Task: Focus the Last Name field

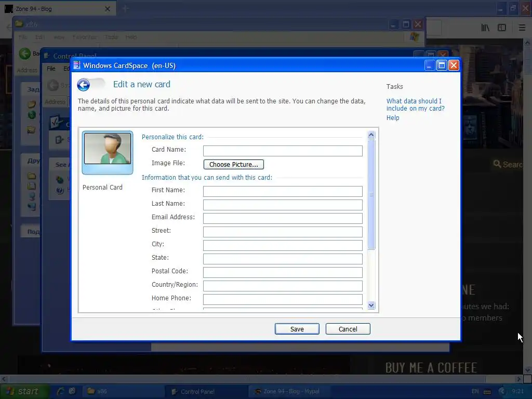Action: coord(283,205)
